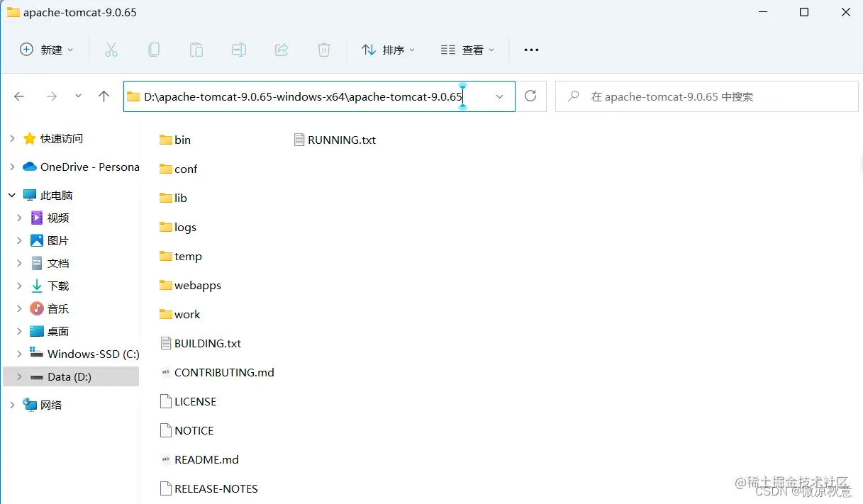The width and height of the screenshot is (863, 504).
Task: Click the webapps folder name
Action: pyautogui.click(x=198, y=285)
